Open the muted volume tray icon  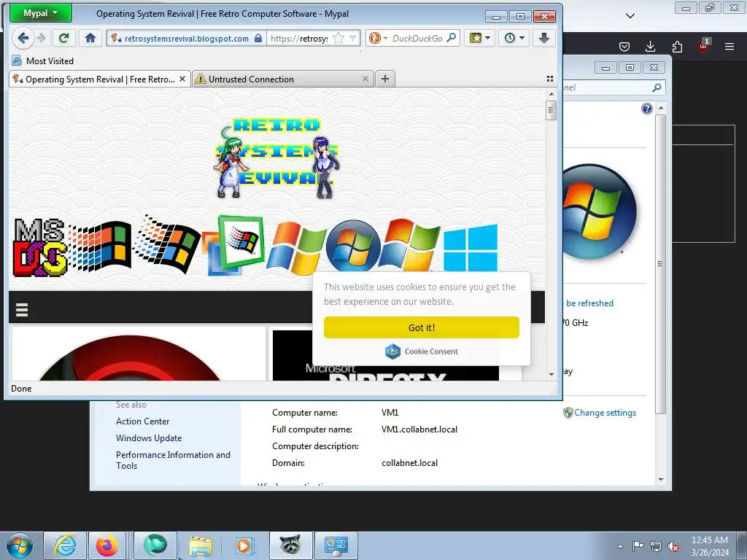[x=673, y=547]
